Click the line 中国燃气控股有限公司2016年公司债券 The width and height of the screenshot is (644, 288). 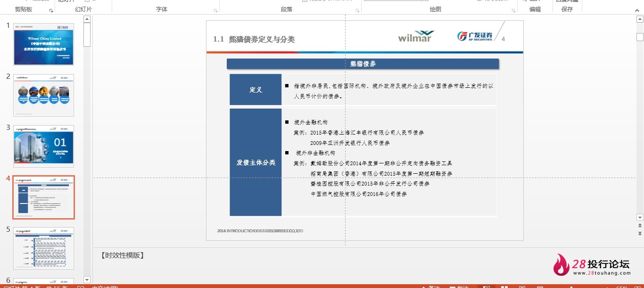point(358,194)
